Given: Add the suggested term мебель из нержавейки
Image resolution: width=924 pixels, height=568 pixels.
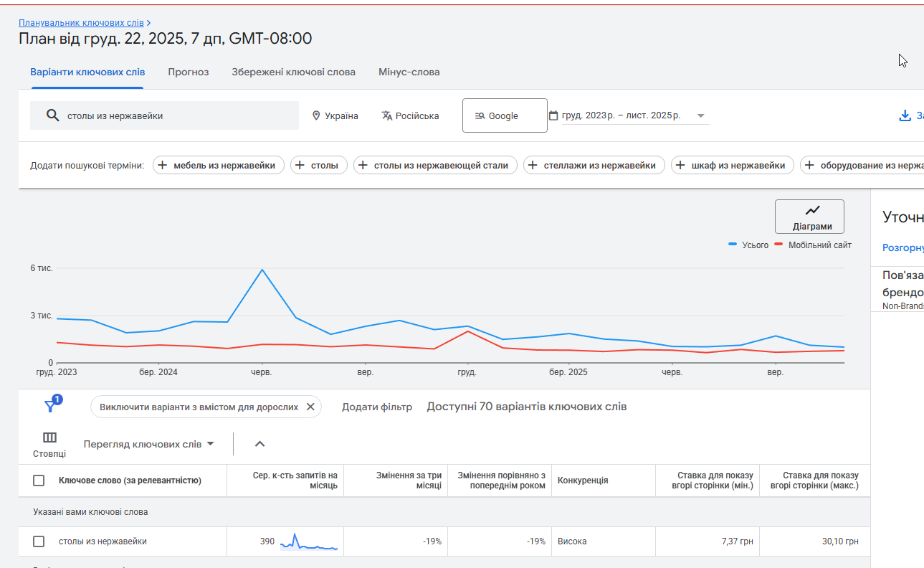Looking at the screenshot, I should pos(219,165).
